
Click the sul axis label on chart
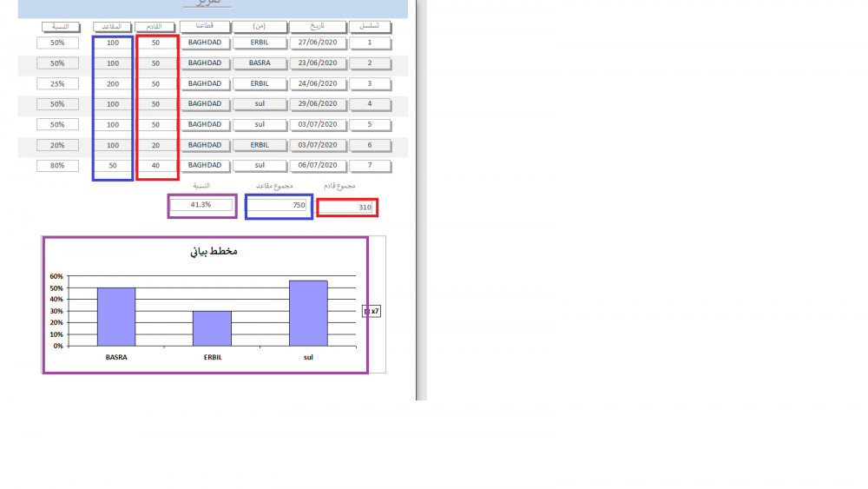[308, 357]
